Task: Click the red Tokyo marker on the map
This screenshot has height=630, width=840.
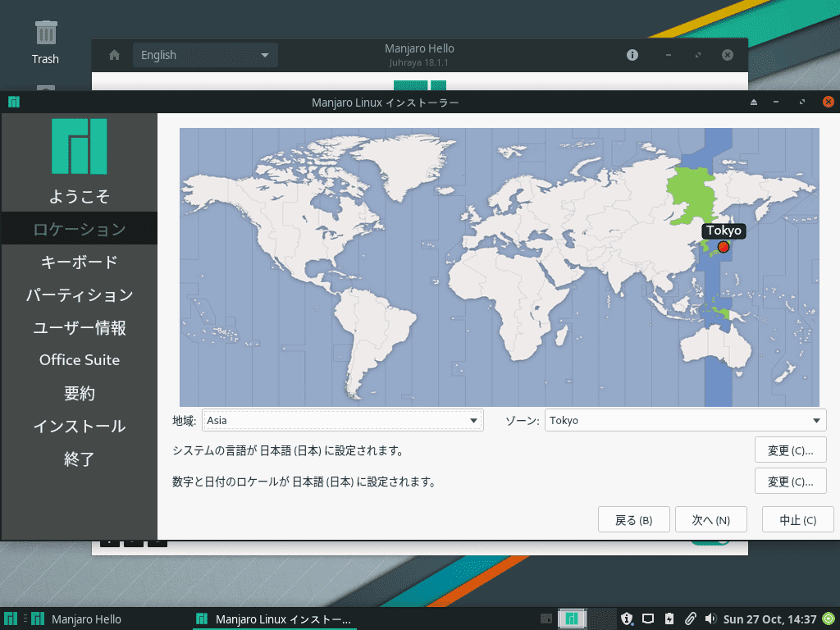Action: click(x=723, y=247)
